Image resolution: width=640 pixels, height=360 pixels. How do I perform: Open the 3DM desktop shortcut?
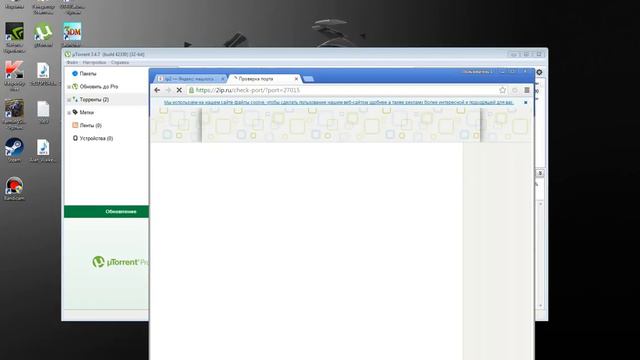pos(72,33)
